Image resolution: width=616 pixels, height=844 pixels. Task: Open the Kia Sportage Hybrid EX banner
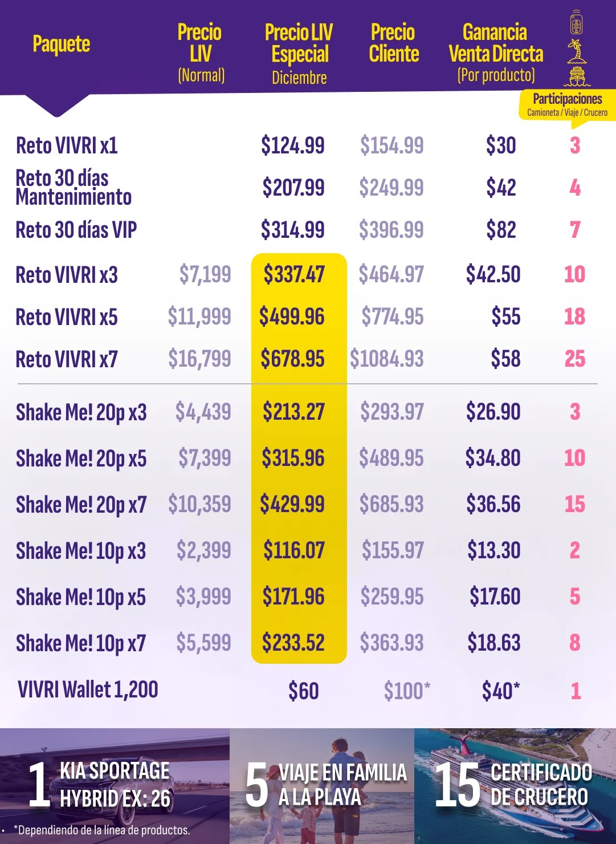pyautogui.click(x=115, y=785)
